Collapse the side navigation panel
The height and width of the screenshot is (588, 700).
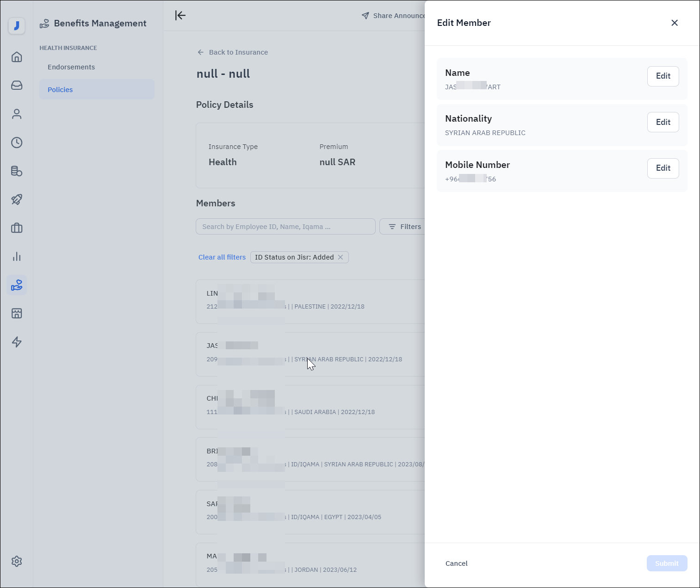click(180, 15)
